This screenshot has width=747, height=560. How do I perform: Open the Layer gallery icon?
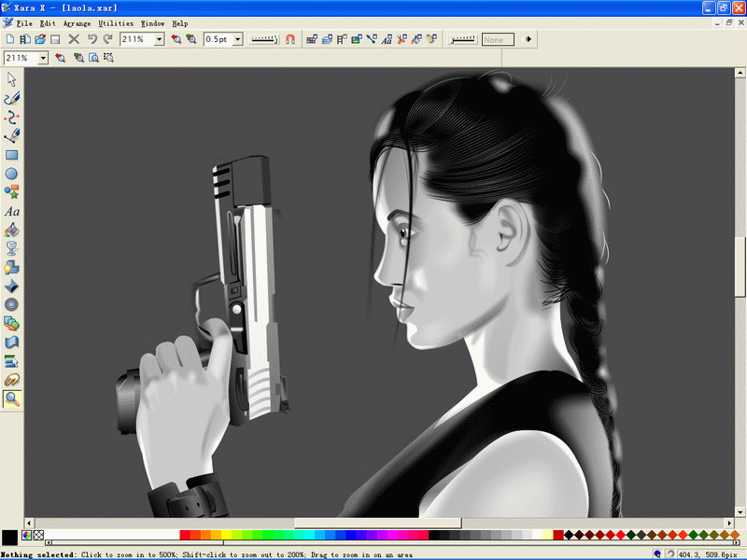tap(327, 39)
